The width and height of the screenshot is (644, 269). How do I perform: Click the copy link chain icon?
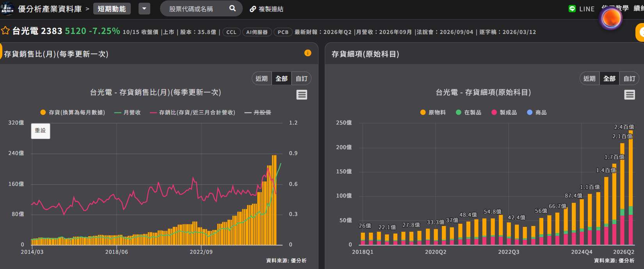point(253,9)
